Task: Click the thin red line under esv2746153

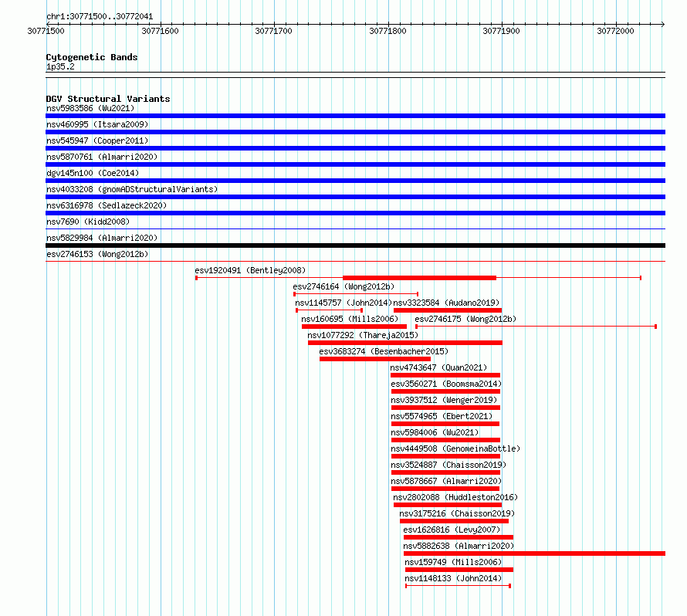Action: click(x=355, y=262)
